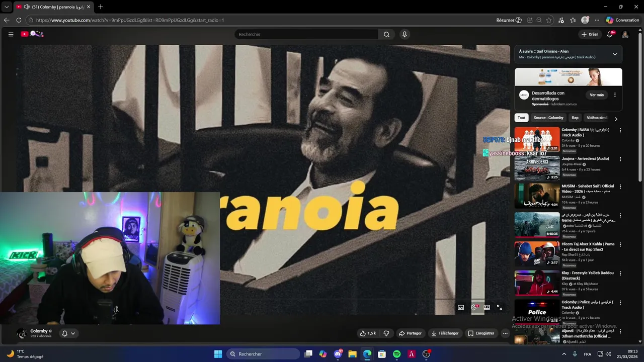
Task: Open the YouTube guide hamburger menu
Action: point(11,34)
